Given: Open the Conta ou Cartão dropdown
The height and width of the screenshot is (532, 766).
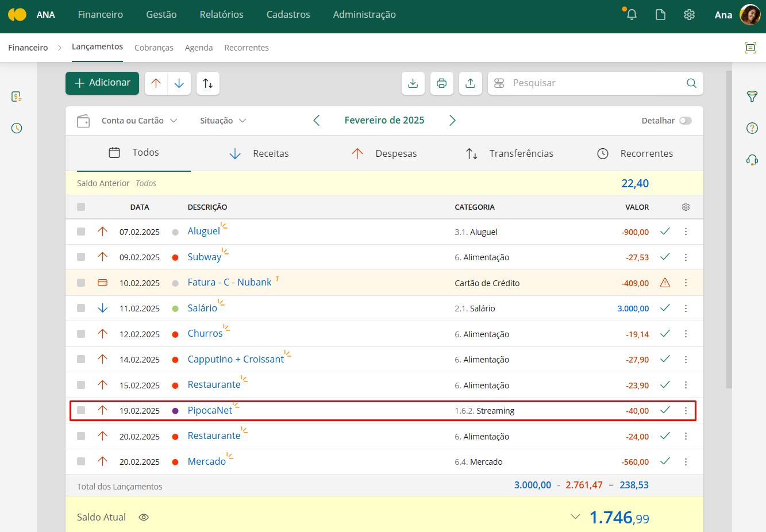Looking at the screenshot, I should 139,121.
